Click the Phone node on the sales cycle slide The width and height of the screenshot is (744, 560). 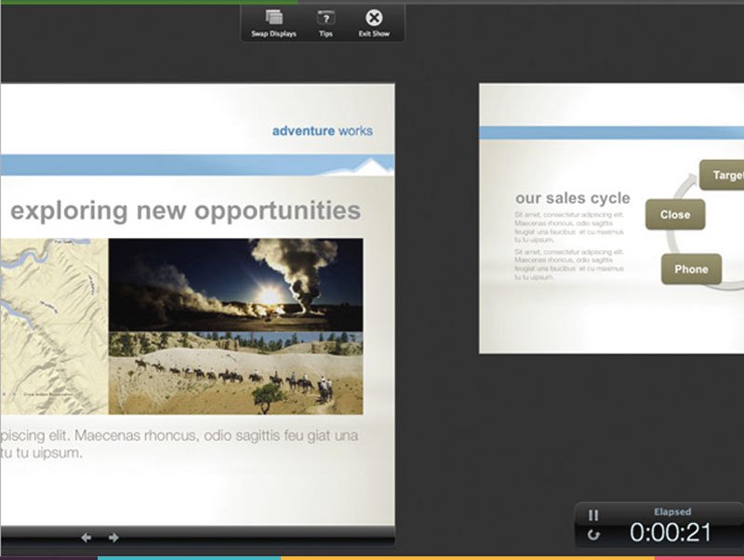(691, 269)
